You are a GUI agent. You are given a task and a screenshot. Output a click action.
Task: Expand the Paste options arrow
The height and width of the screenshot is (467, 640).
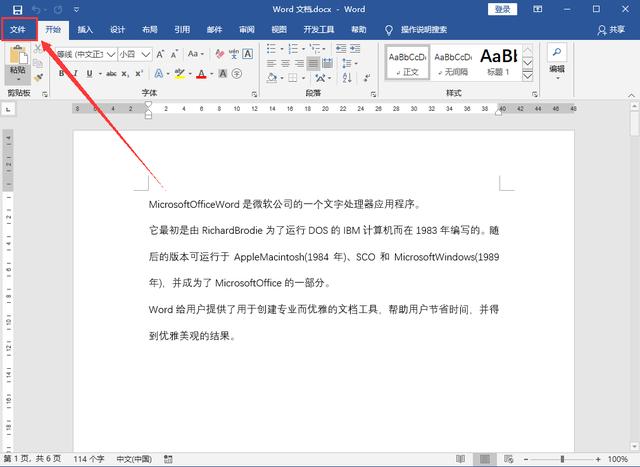click(18, 79)
